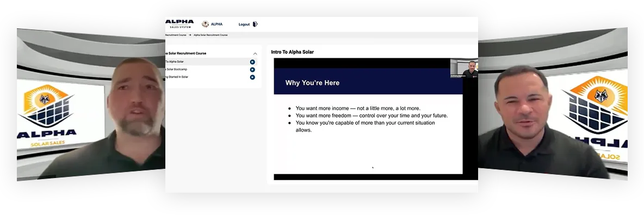This screenshot has width=644, height=221.
Task: Click the ALPHA username label
Action: coord(216,24)
